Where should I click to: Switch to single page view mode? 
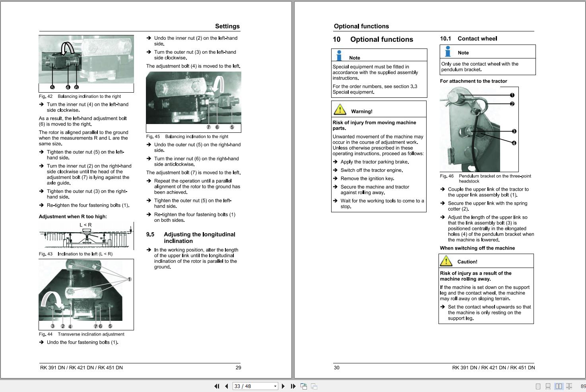[538, 386]
